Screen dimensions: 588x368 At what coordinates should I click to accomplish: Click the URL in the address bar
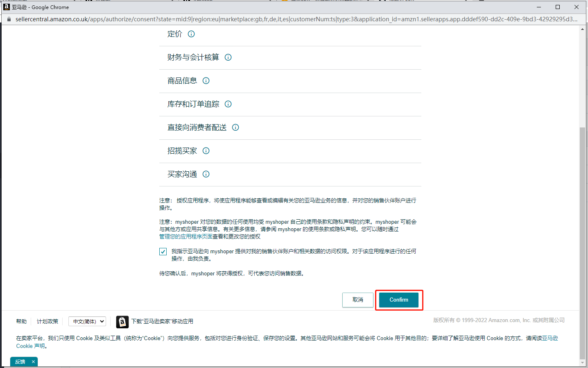click(296, 19)
